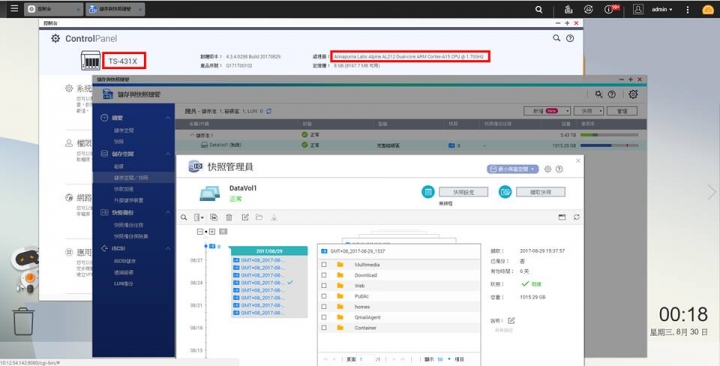720x366 pixels.
Task: Click the DataVol1 snapshot count icon
Action: click(451, 145)
